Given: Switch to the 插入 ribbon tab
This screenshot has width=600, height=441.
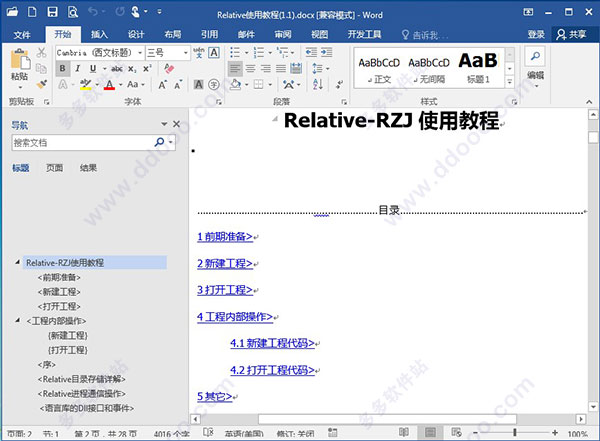Looking at the screenshot, I should point(99,35).
